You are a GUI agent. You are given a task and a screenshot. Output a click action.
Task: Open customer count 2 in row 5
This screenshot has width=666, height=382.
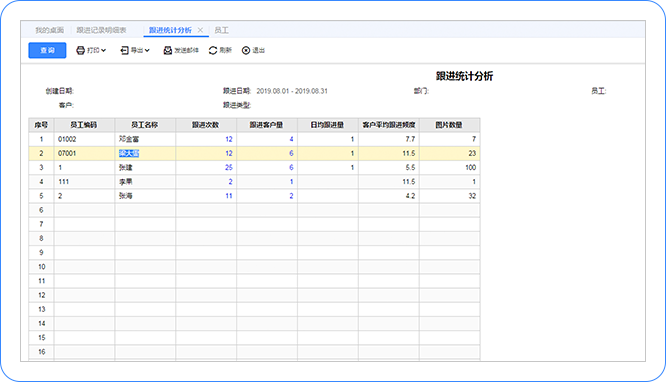tap(291, 196)
